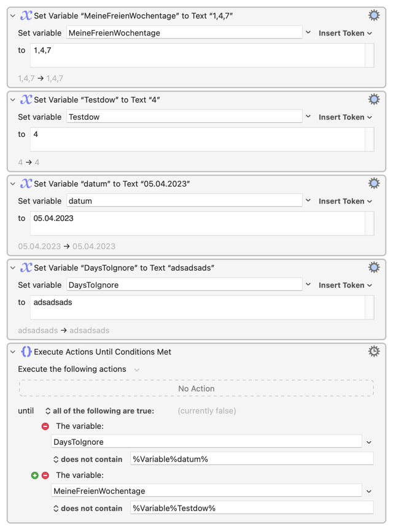Open gear menu for MeineFreienWochentage action
The width and height of the screenshot is (393, 532).
coord(374,15)
